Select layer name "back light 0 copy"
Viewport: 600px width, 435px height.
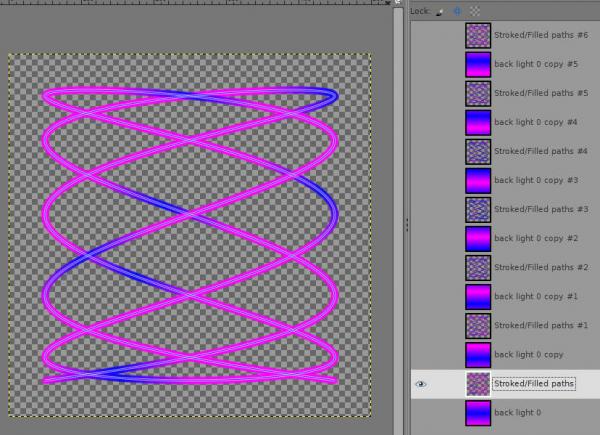pyautogui.click(x=529, y=355)
